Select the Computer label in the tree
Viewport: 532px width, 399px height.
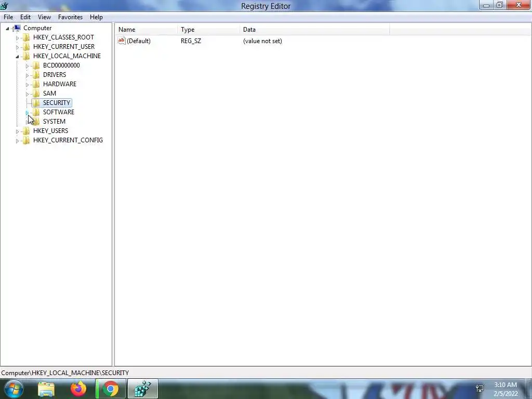pyautogui.click(x=37, y=28)
